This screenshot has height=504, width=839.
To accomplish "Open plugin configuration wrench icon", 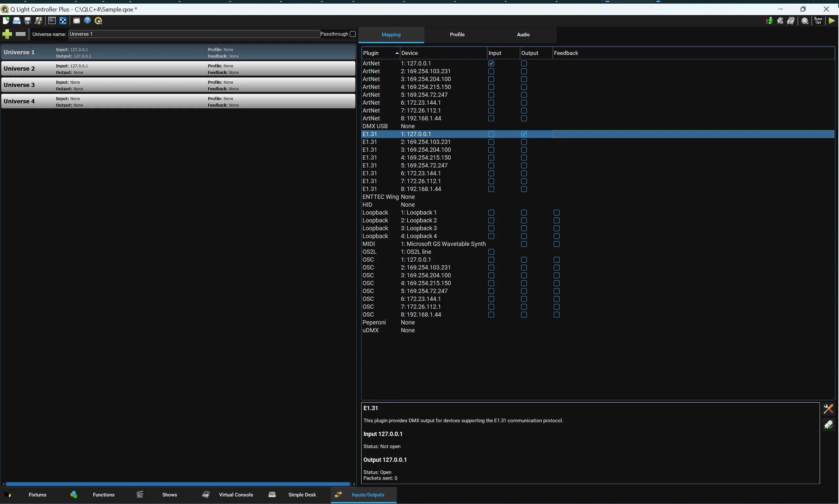I will coord(829,408).
